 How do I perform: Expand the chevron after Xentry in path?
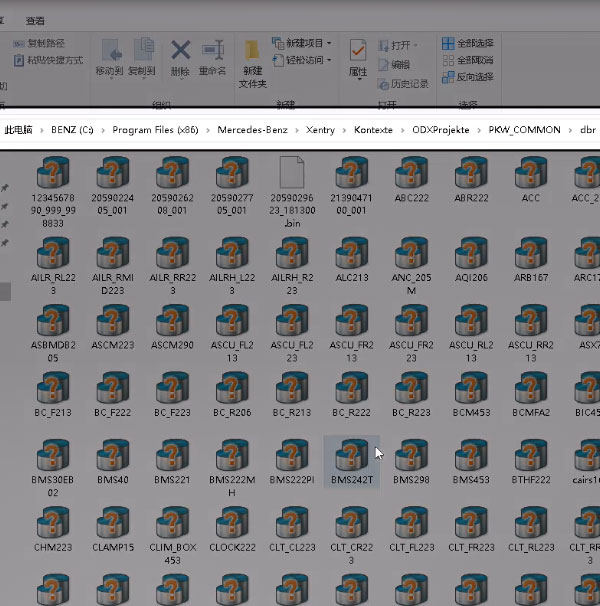344,131
